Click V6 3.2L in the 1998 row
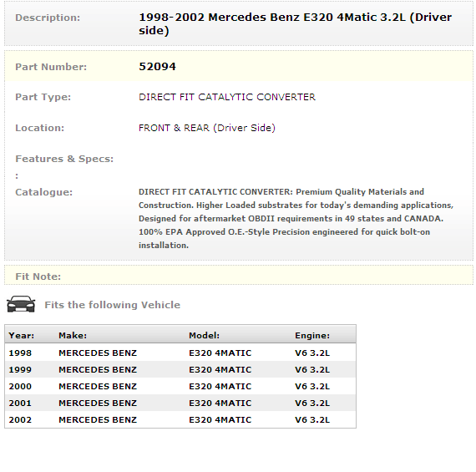This screenshot has height=472, width=476. click(x=312, y=353)
